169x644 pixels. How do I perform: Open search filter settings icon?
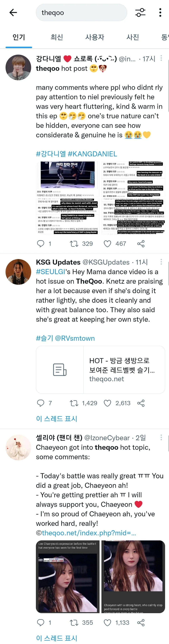click(x=140, y=12)
